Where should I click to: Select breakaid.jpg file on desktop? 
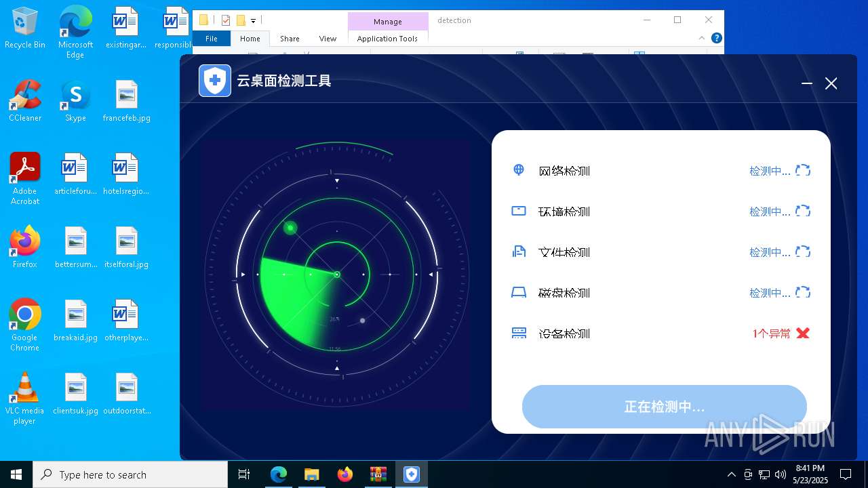tap(75, 321)
